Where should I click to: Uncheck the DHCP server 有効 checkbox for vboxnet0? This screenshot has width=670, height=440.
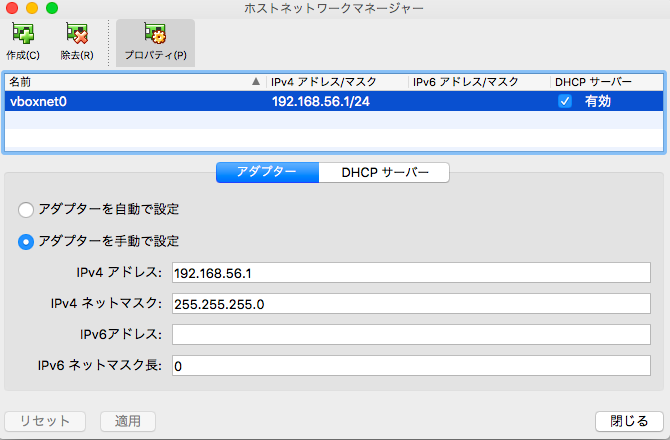click(x=565, y=101)
